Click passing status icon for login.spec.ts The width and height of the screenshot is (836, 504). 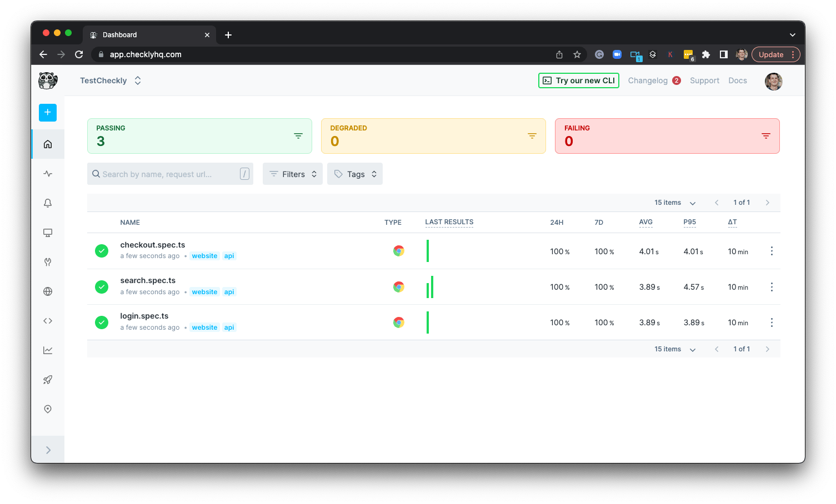click(x=102, y=322)
